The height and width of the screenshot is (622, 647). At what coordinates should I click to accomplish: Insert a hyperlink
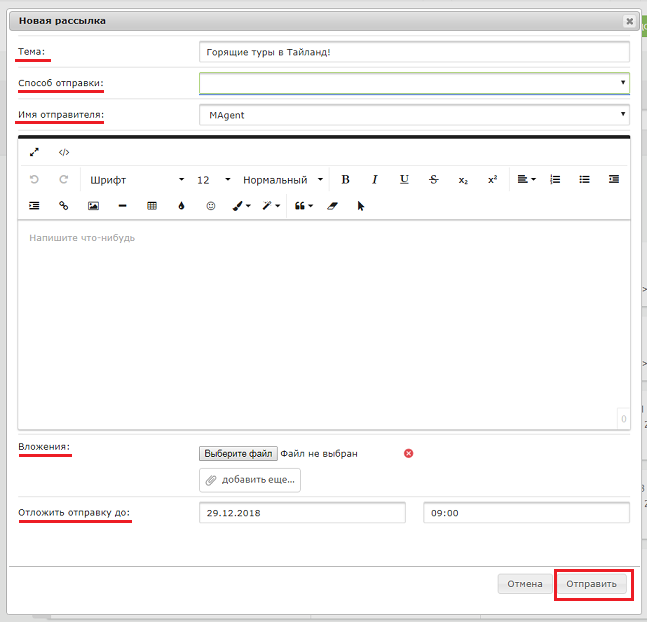[64, 206]
